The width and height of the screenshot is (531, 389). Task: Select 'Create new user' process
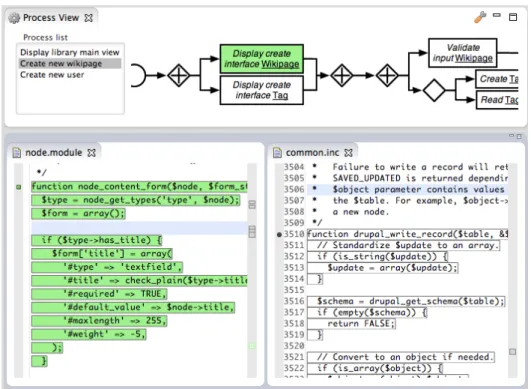tap(52, 75)
